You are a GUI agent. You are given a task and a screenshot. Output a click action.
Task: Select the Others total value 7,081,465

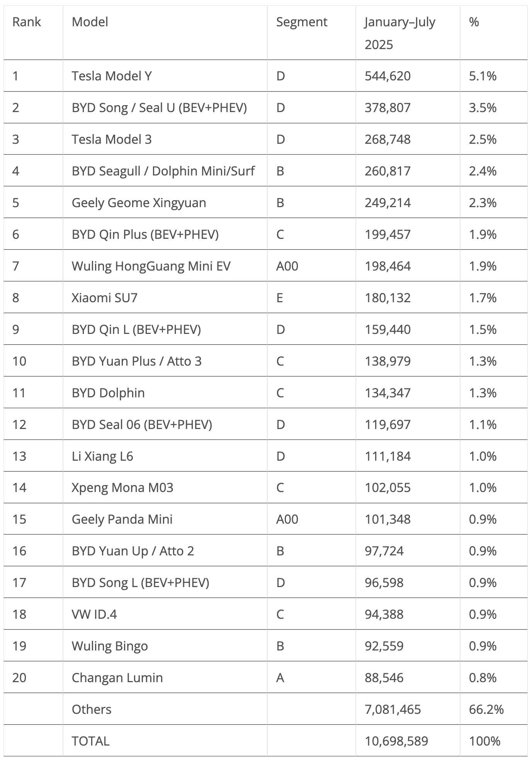pos(393,710)
